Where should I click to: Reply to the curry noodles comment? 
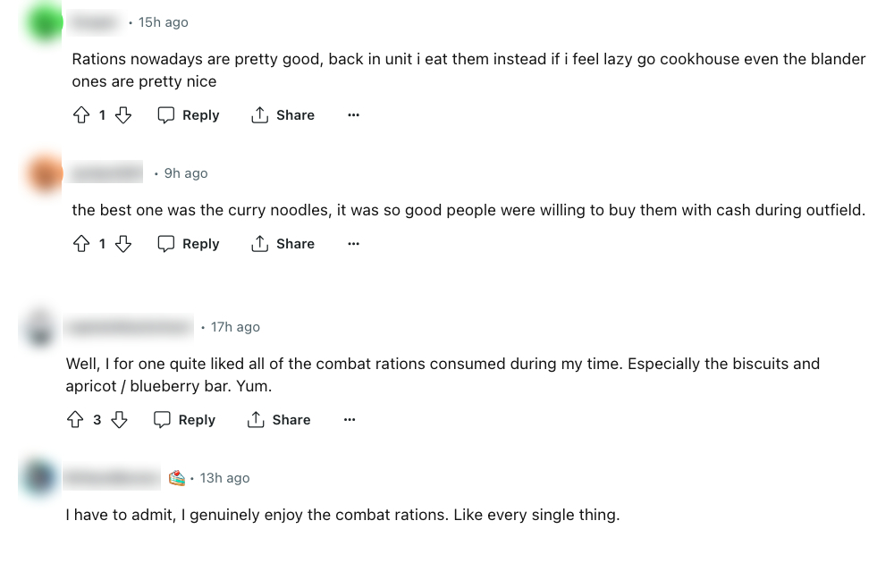coord(189,244)
